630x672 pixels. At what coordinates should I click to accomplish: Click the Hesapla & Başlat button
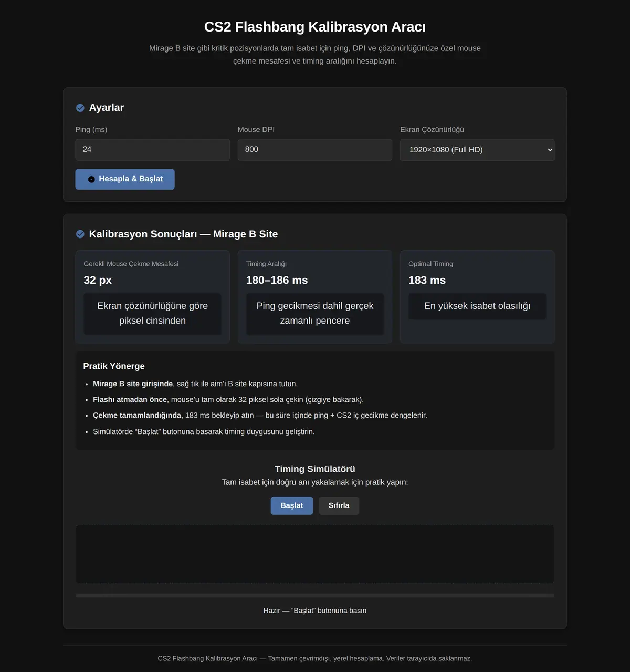tap(125, 179)
